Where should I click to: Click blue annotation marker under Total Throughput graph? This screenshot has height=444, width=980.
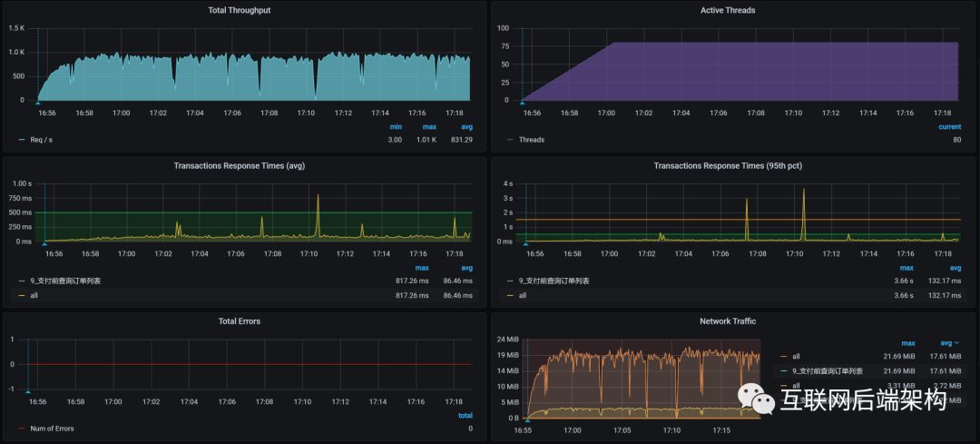(38, 103)
